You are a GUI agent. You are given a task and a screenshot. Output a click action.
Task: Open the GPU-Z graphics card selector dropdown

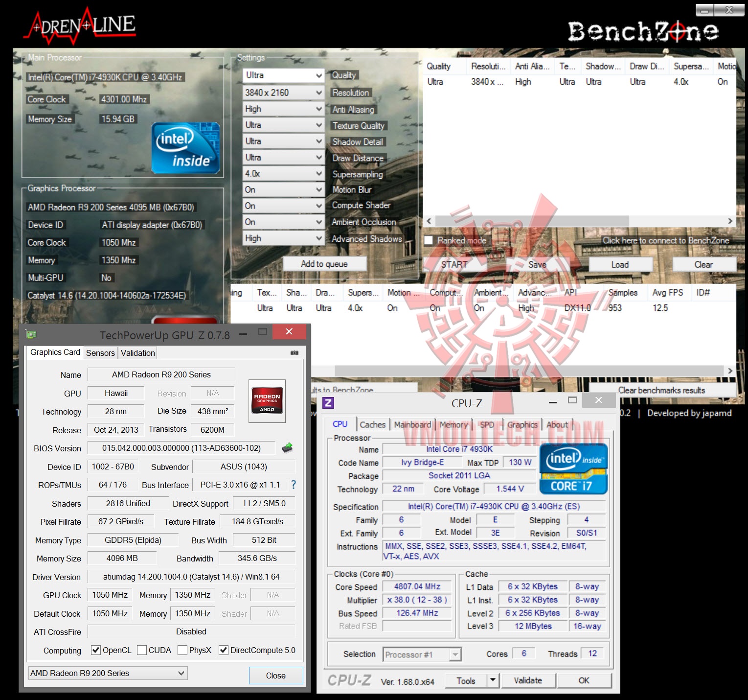pos(108,673)
